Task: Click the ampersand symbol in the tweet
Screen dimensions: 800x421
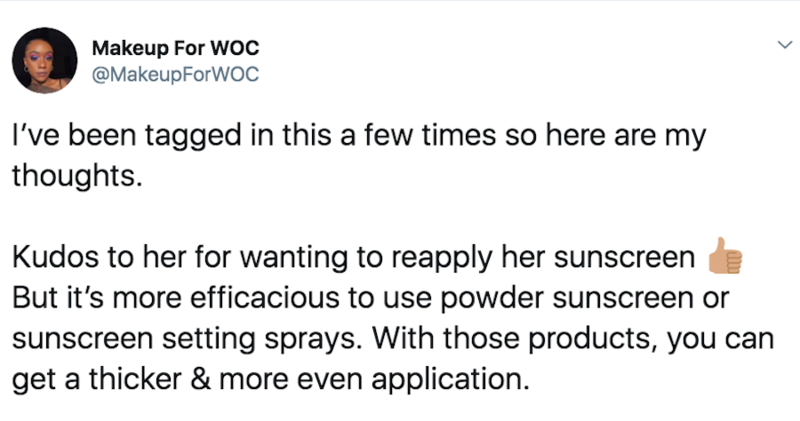Action: coord(202,379)
